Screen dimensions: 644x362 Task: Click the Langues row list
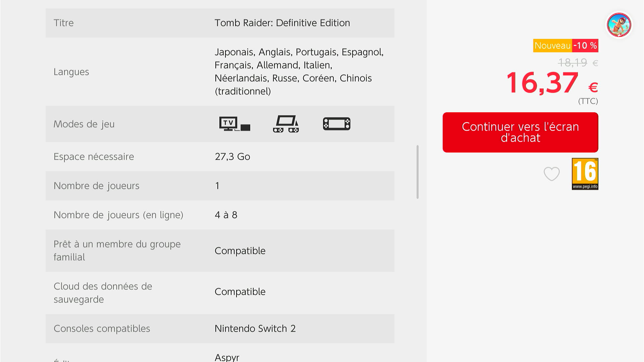tap(299, 71)
